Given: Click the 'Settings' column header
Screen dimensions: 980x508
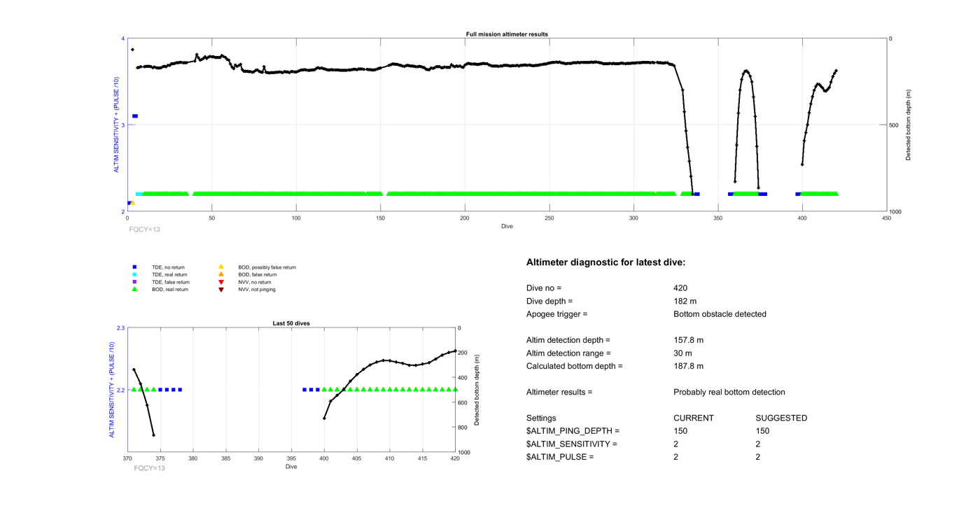Looking at the screenshot, I should pyautogui.click(x=541, y=418).
